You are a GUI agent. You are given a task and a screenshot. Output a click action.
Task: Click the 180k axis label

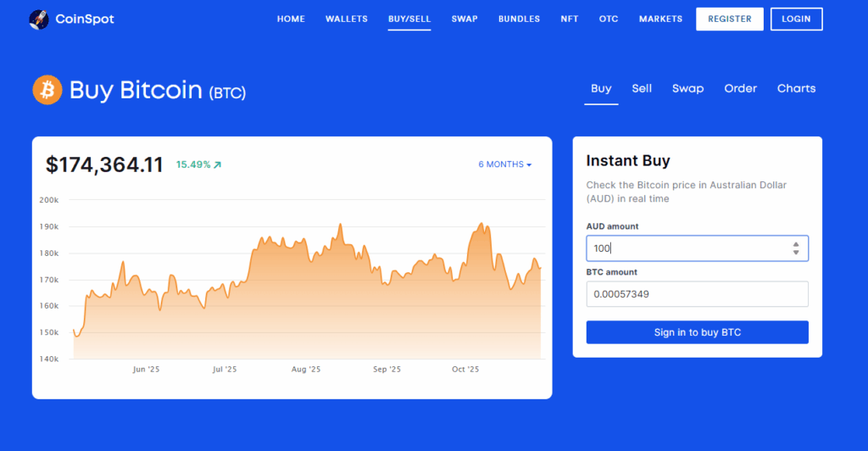[48, 253]
